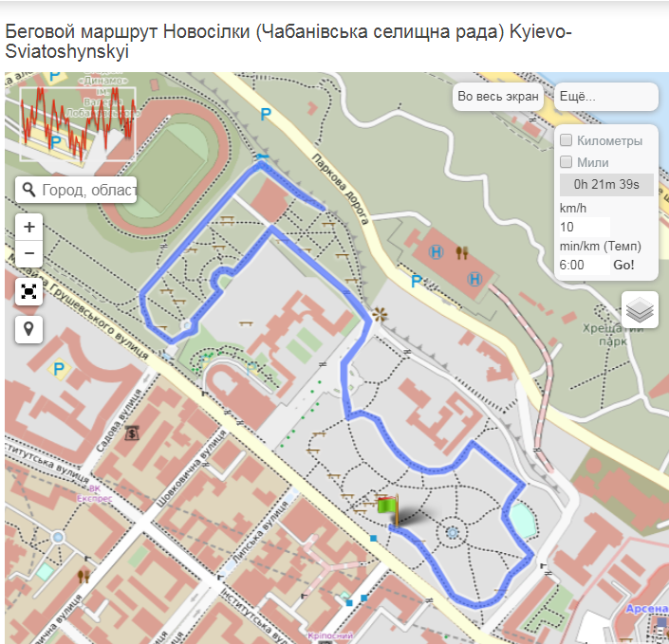This screenshot has height=644, width=669.
Task: Click the Шовковична вулиця street label
Action: 189,469
